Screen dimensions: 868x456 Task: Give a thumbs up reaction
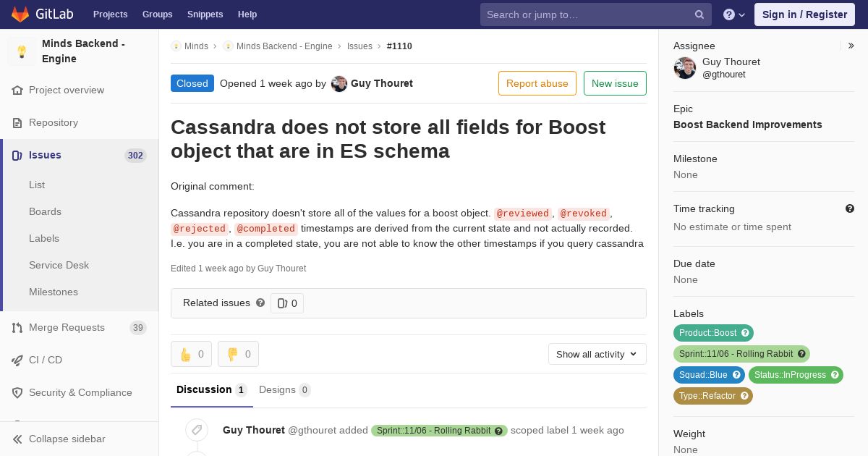point(191,354)
